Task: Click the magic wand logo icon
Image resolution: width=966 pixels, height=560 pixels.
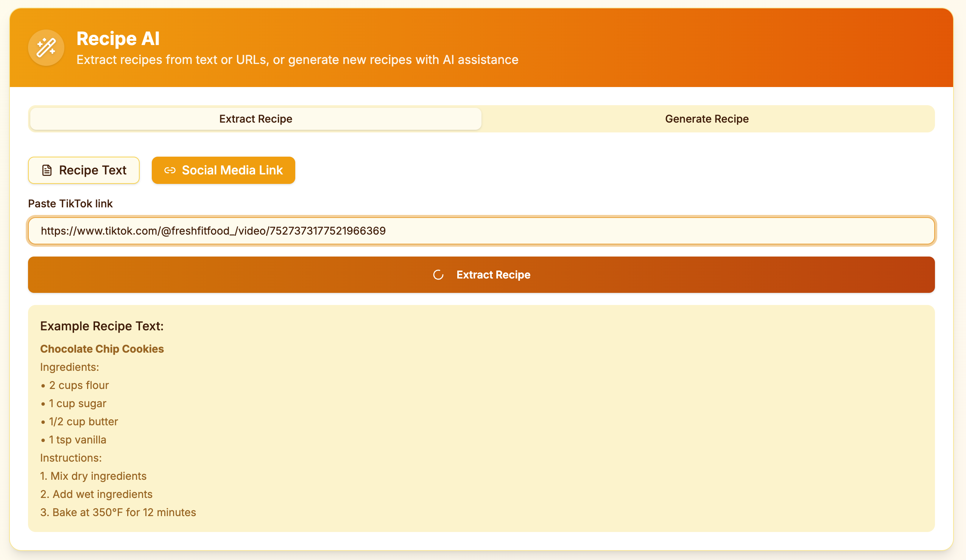Action: point(46,48)
